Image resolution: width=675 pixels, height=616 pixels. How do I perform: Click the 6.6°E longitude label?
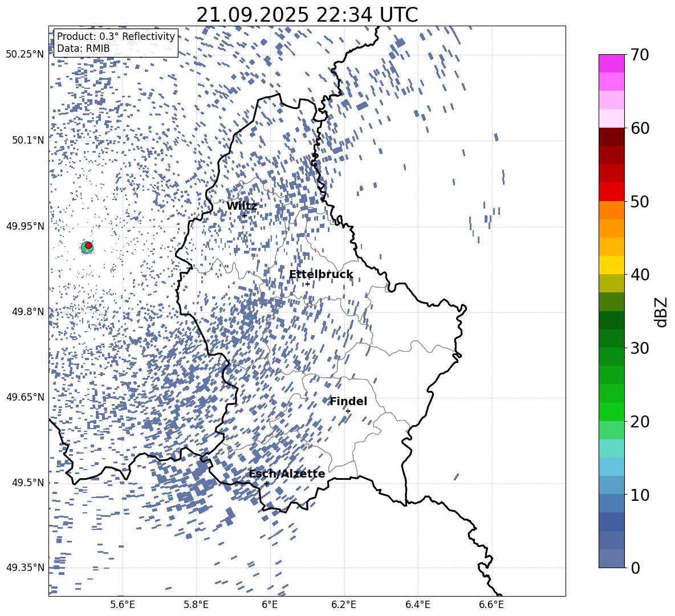(x=491, y=605)
